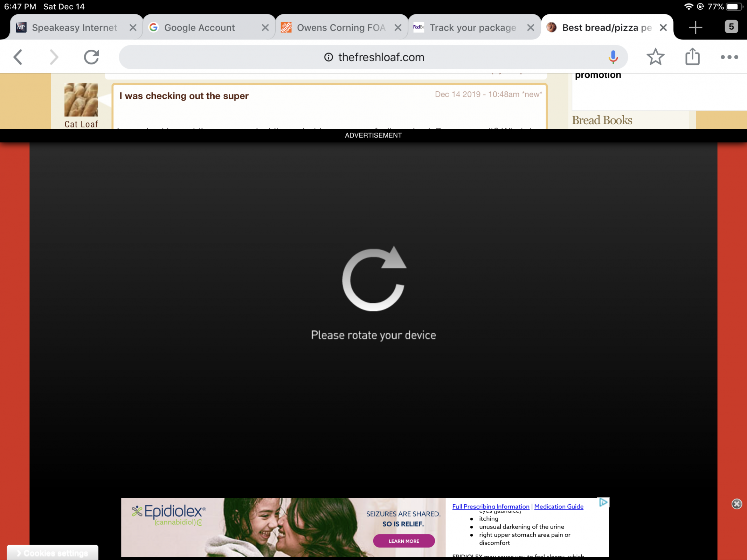747x560 pixels.
Task: Close the Google Account tab
Action: tap(265, 28)
